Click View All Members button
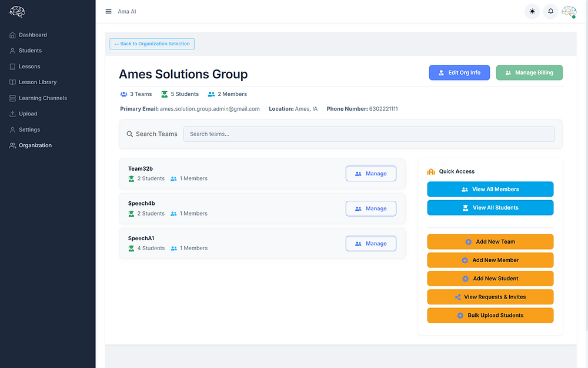This screenshot has height=368, width=588. tap(490, 189)
